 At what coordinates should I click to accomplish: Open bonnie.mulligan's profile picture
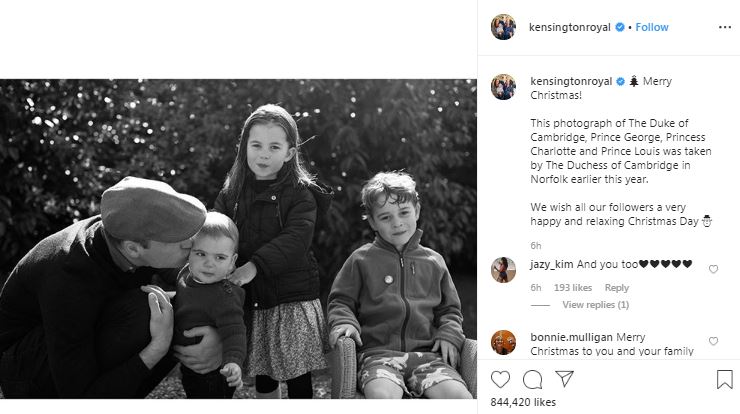click(x=503, y=342)
